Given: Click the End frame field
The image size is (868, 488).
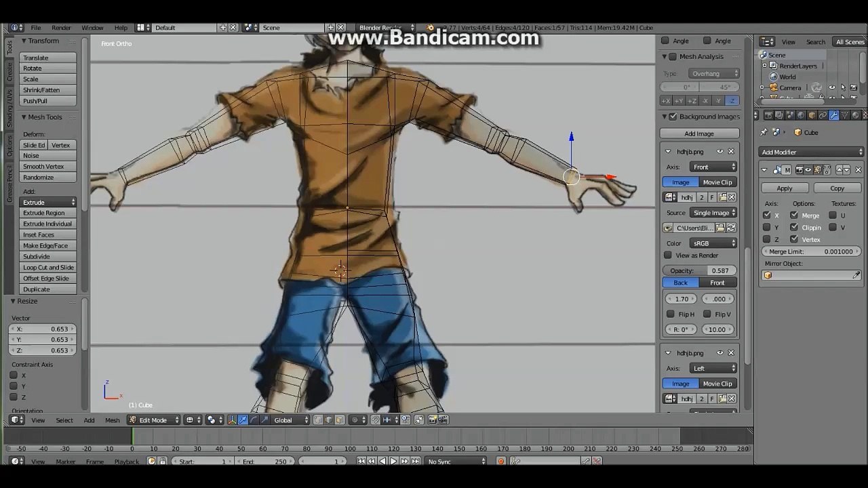Looking at the screenshot, I should pyautogui.click(x=264, y=462).
